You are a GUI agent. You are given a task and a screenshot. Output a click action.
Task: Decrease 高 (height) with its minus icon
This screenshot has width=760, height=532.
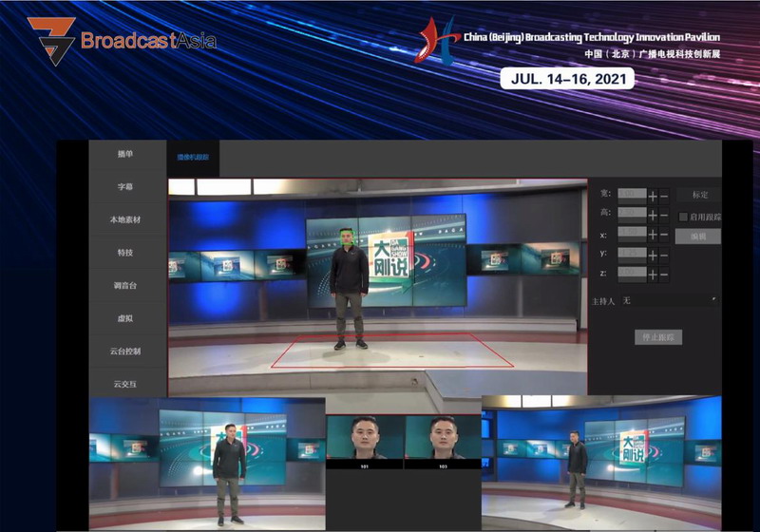pos(663,216)
